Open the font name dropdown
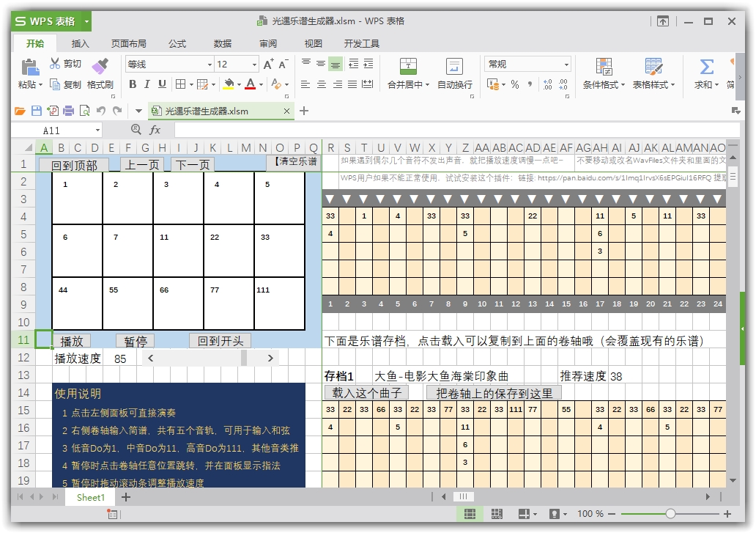This screenshot has height=533, width=756. (210, 64)
